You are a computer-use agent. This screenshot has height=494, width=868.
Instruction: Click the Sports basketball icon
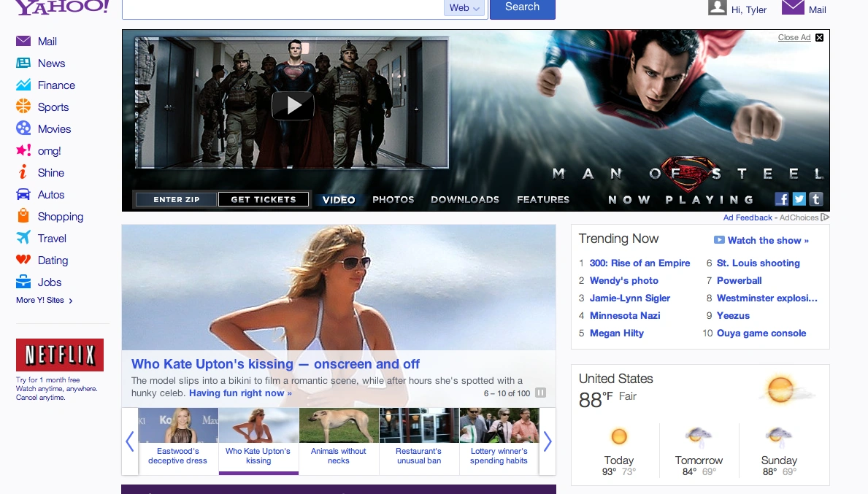click(23, 107)
